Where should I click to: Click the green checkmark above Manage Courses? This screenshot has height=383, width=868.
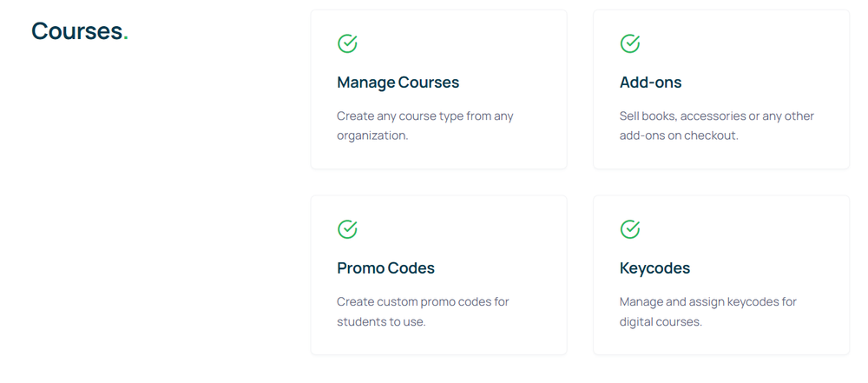(x=347, y=43)
